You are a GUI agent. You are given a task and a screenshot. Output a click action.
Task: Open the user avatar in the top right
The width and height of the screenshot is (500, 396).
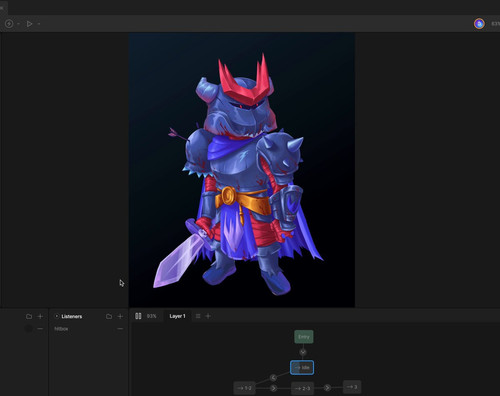pos(479,24)
